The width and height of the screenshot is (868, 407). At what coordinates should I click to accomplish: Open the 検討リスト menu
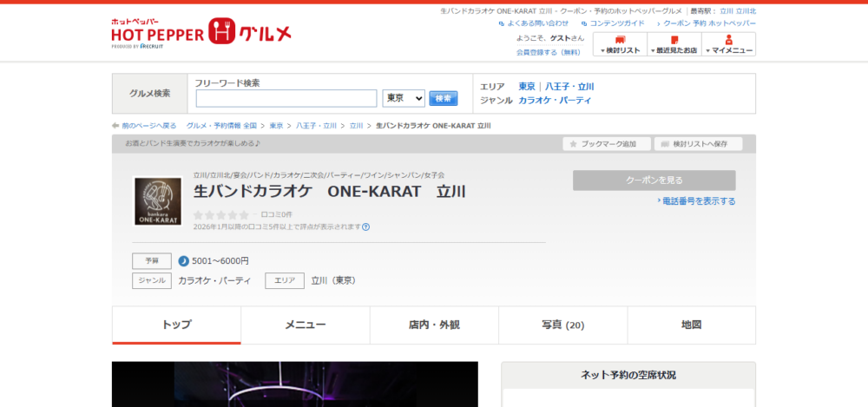coord(620,44)
